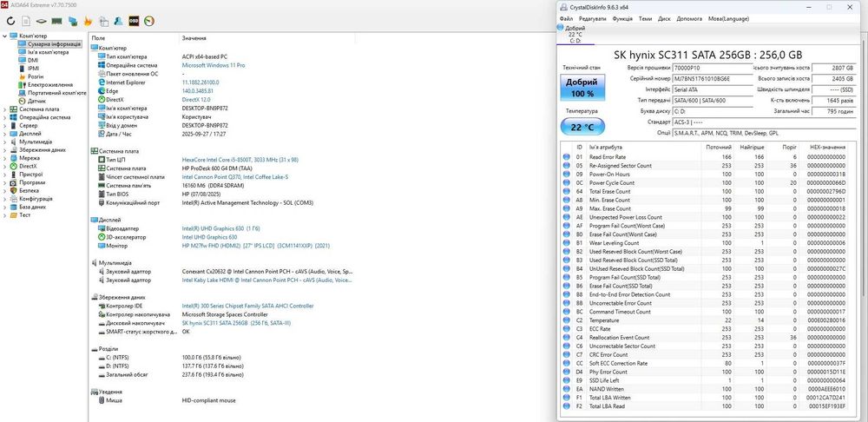Image resolution: width=868 pixels, height=422 pixels.
Task: Click Windows logo icon beside Операційна система field
Action: pyautogui.click(x=102, y=65)
